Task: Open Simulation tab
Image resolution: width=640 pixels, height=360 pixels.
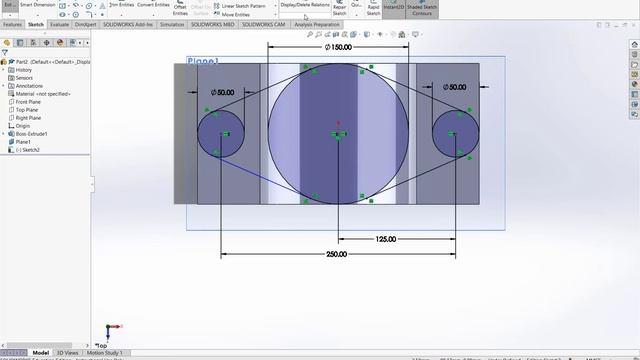Action: click(172, 24)
